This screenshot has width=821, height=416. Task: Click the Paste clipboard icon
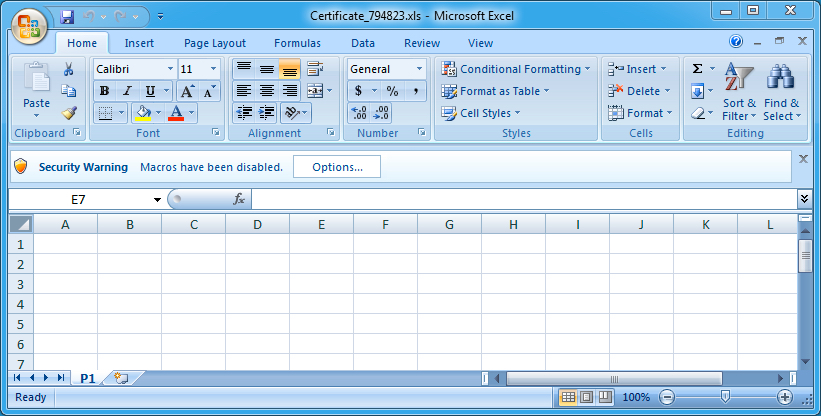(37, 77)
